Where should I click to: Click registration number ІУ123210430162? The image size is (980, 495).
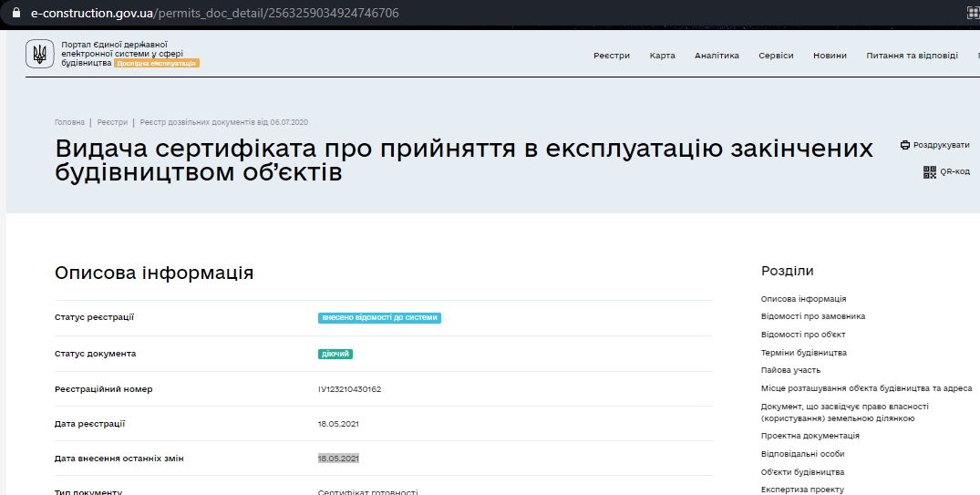point(349,389)
